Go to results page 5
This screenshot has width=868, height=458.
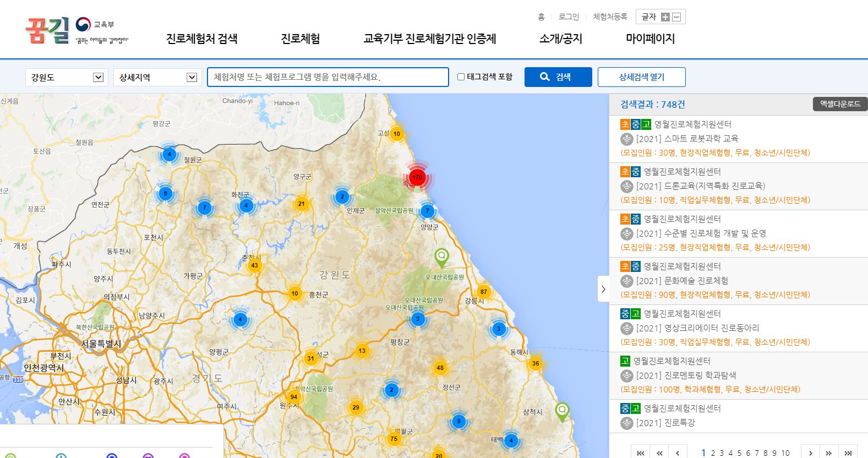[739, 453]
